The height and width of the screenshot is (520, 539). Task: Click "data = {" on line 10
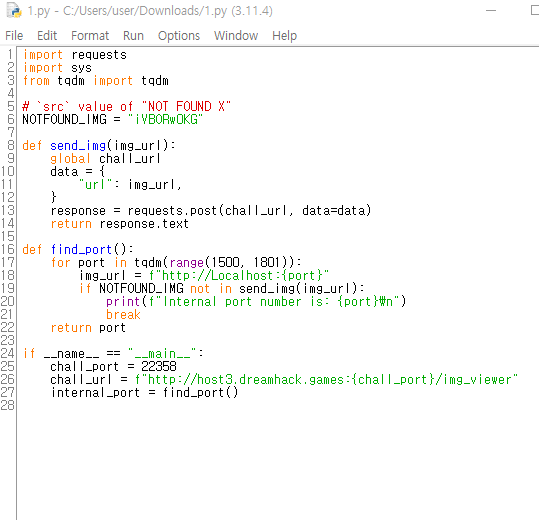point(78,172)
